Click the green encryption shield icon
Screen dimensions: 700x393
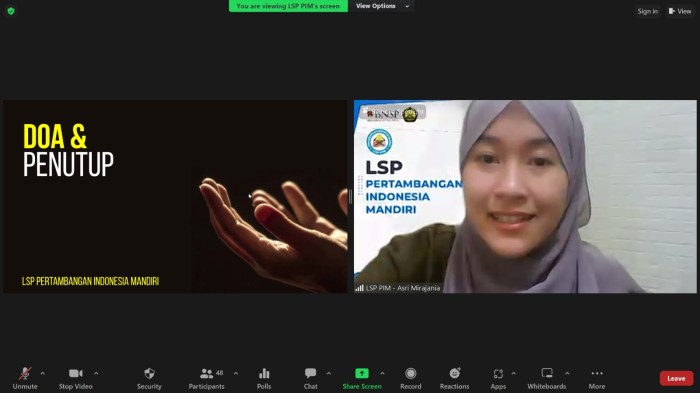[x=11, y=11]
